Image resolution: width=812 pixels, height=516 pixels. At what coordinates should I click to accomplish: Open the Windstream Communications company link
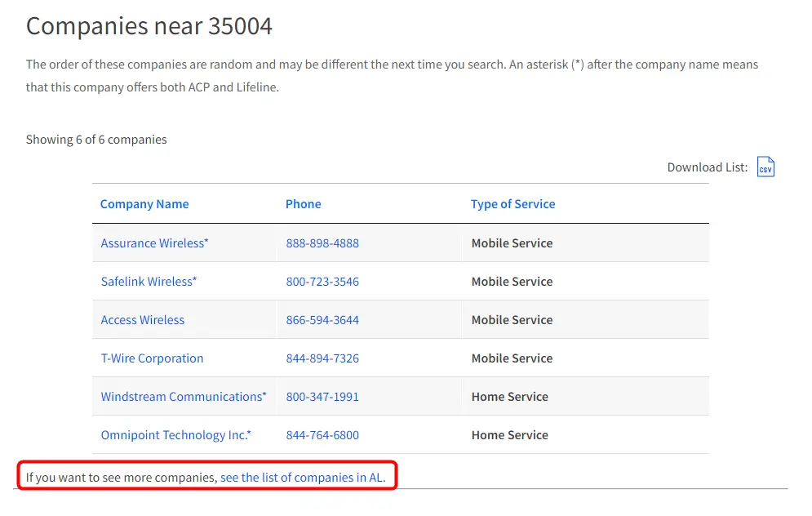coord(184,396)
